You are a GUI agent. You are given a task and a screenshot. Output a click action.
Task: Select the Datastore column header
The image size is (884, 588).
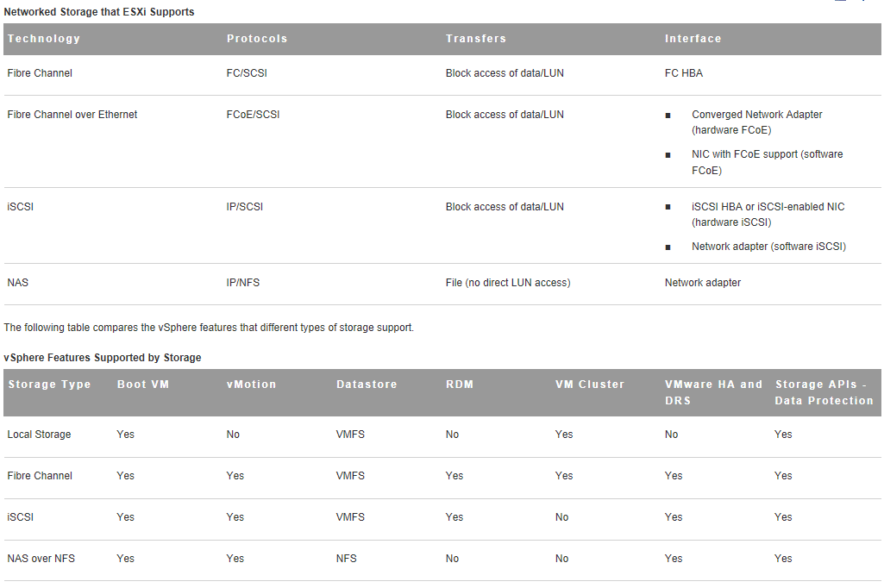(x=367, y=385)
